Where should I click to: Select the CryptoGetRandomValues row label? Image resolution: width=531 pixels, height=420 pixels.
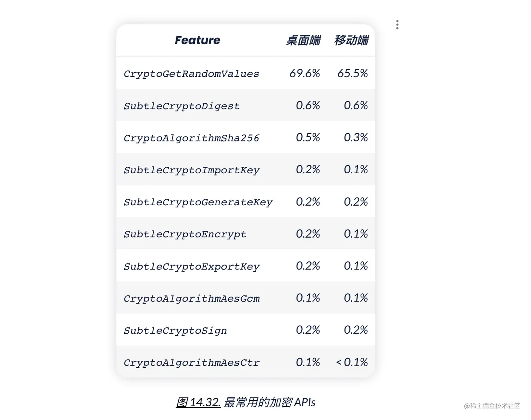[x=191, y=74]
